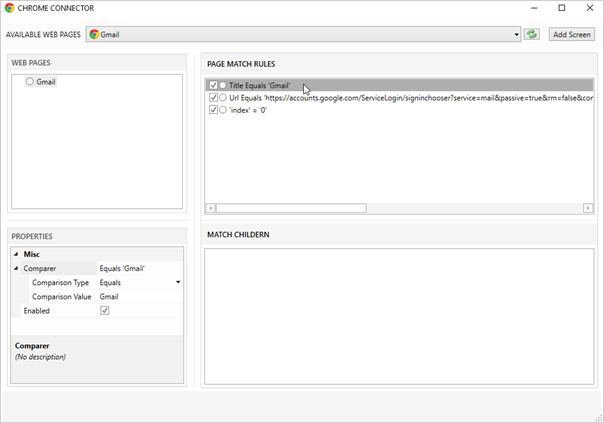Click the right arrow of the rules scrollbar
This screenshot has height=423, width=604.
click(588, 208)
